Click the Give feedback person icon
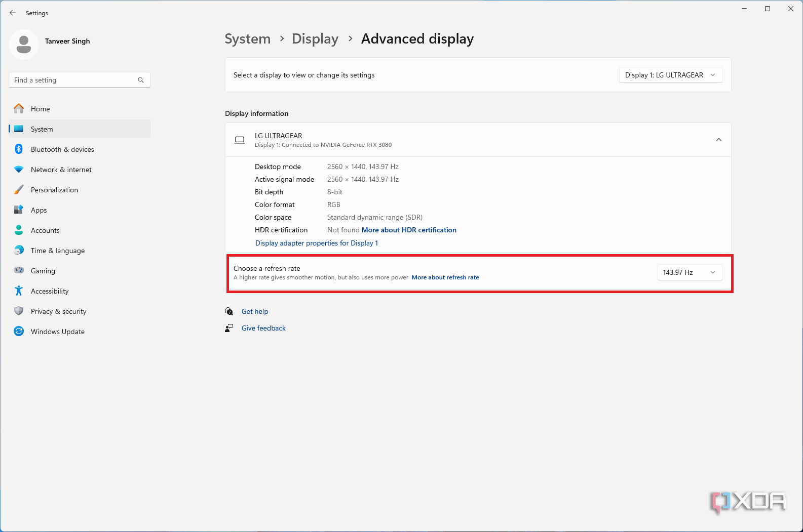This screenshot has width=803, height=532. [230, 328]
